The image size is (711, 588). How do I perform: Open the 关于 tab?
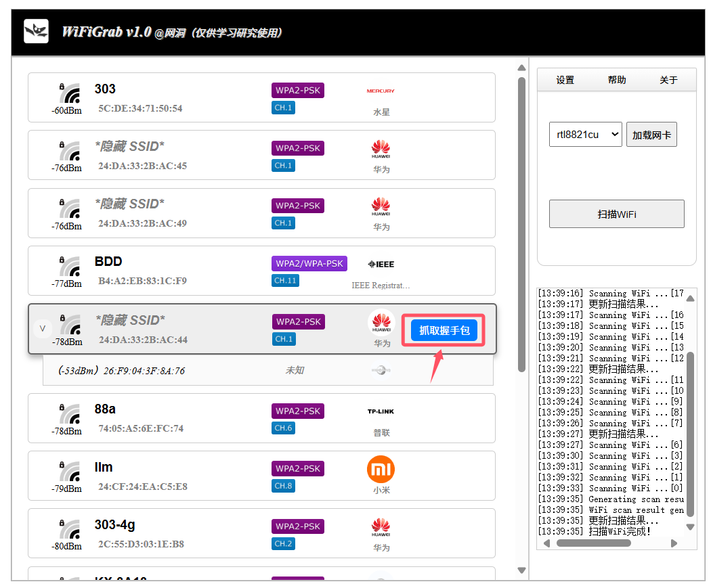tap(668, 80)
